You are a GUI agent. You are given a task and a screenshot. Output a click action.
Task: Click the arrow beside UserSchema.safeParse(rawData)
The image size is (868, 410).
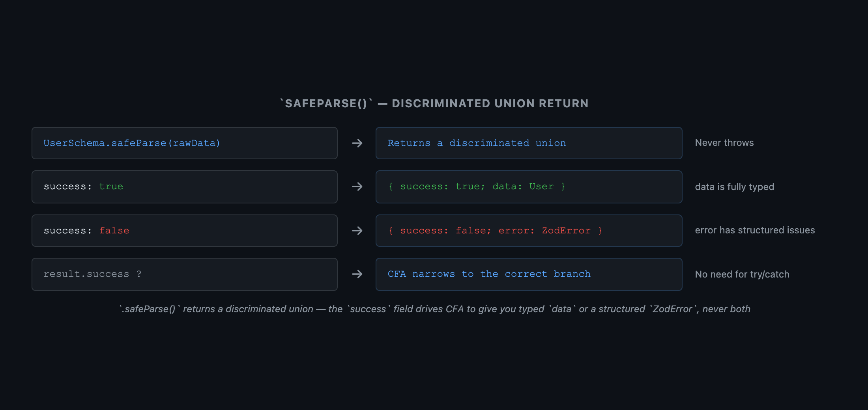tap(357, 143)
